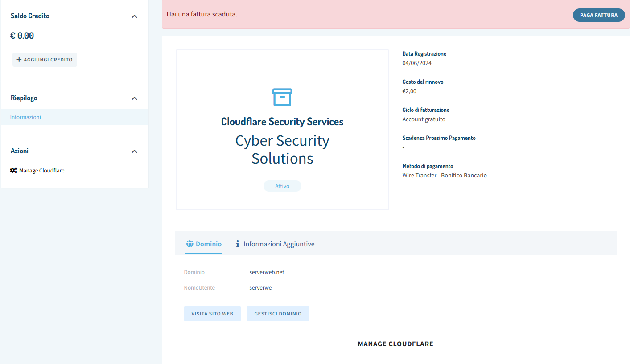The image size is (630, 364).
Task: Click the Cloudflare Security Services product title
Action: (282, 122)
